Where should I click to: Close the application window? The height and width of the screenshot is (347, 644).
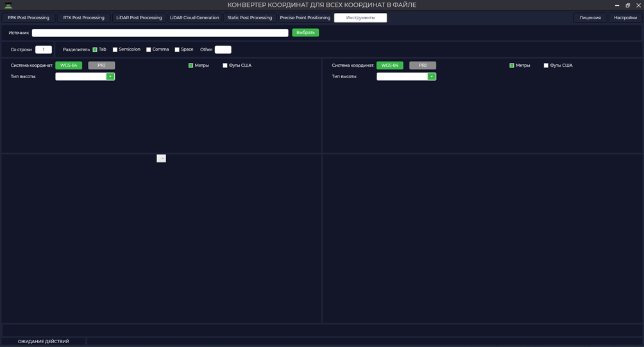(638, 5)
